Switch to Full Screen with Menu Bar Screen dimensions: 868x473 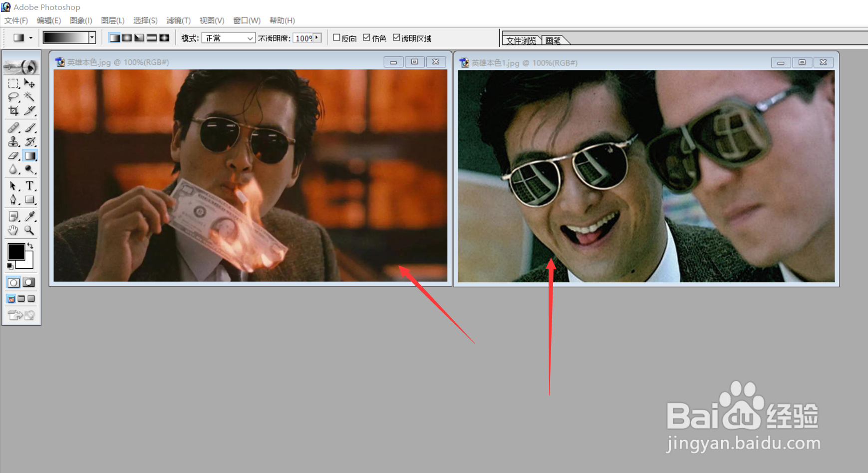click(x=21, y=299)
